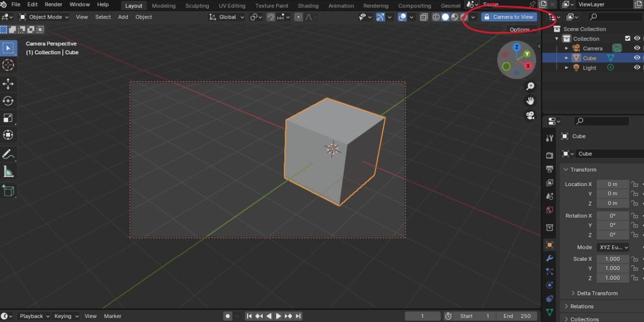Open Render Properties in the properties editor
Screen dimensions: 644x322
(549, 155)
